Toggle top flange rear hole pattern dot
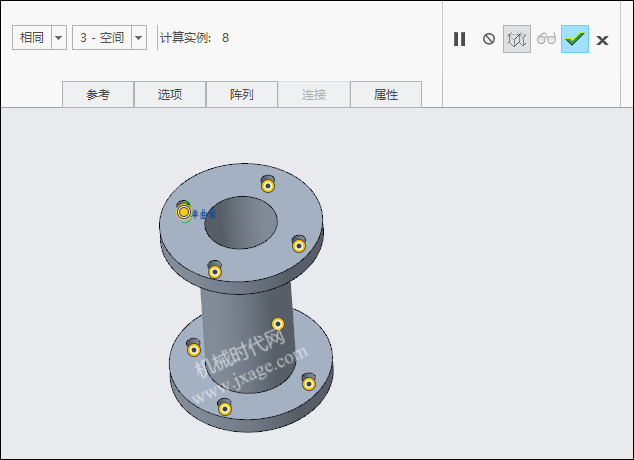Image resolution: width=634 pixels, height=460 pixels. click(268, 186)
